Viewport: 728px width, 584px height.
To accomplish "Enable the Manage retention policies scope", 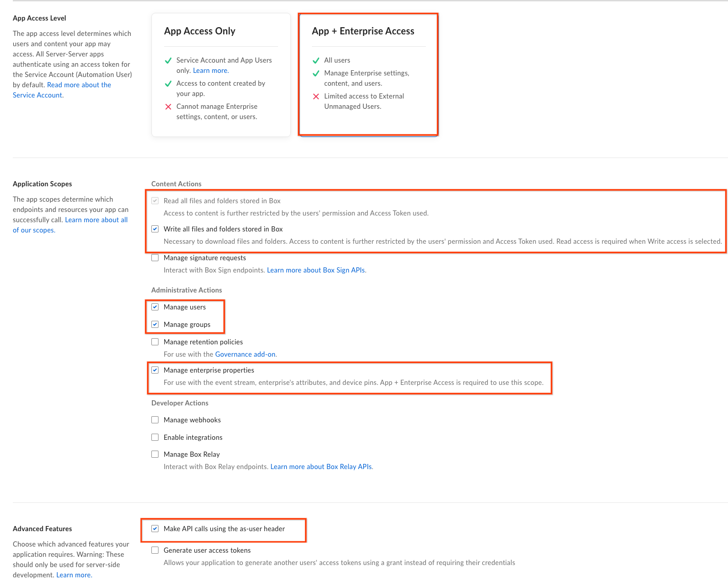I will click(x=155, y=341).
